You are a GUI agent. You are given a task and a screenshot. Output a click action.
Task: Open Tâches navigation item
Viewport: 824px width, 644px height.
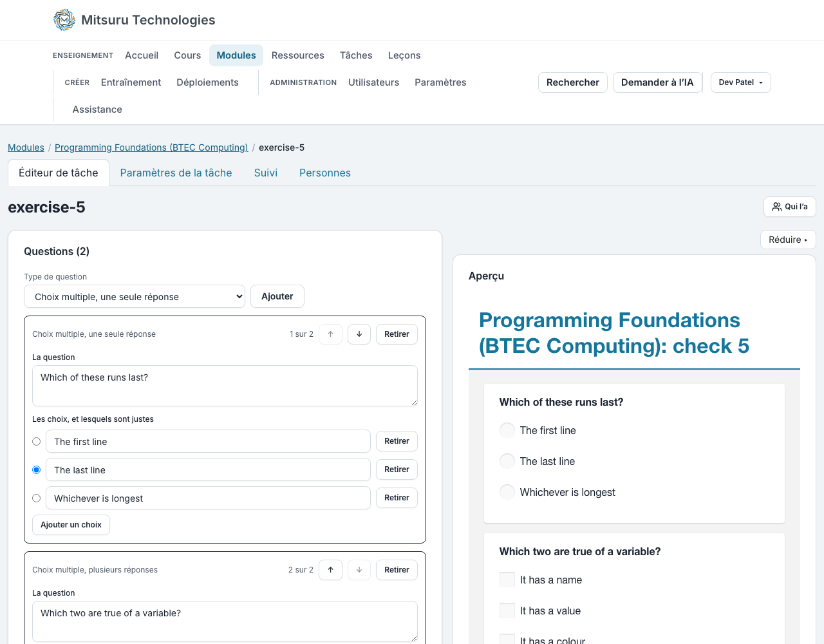(356, 55)
